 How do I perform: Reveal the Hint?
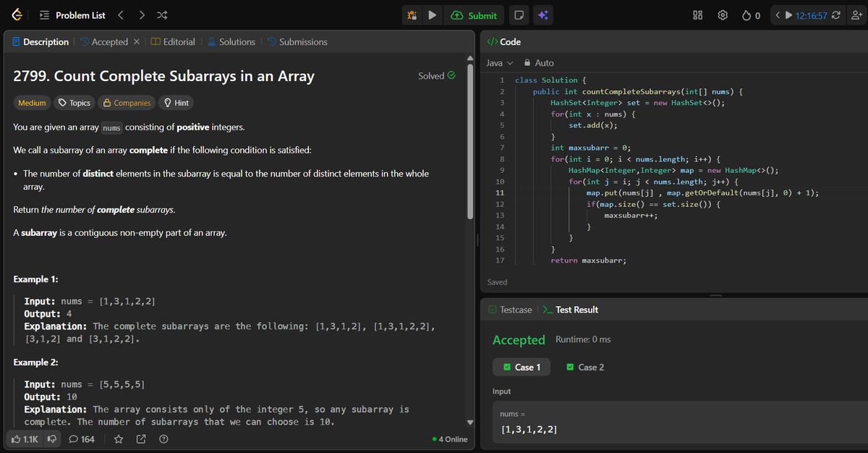[x=176, y=103]
